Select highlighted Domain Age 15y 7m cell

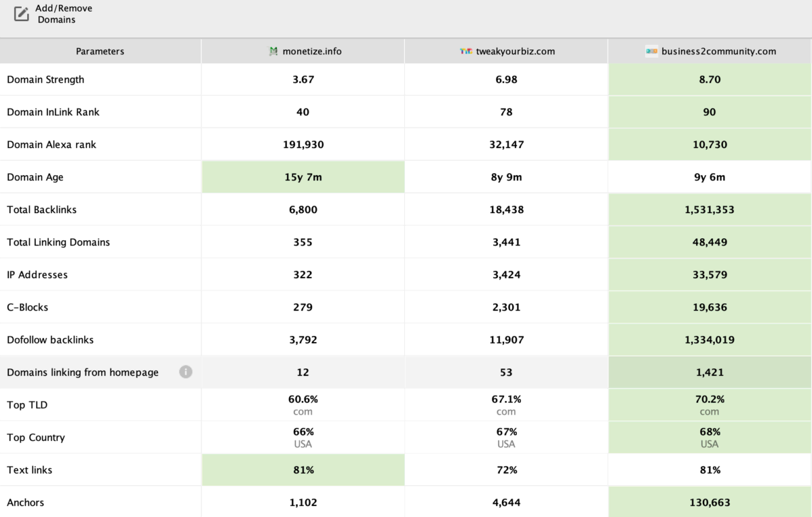click(x=303, y=177)
